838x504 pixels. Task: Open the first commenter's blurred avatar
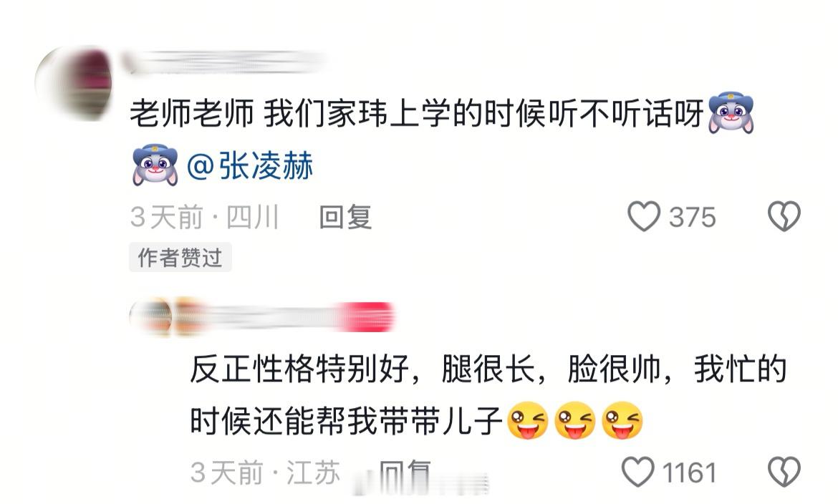click(x=74, y=84)
